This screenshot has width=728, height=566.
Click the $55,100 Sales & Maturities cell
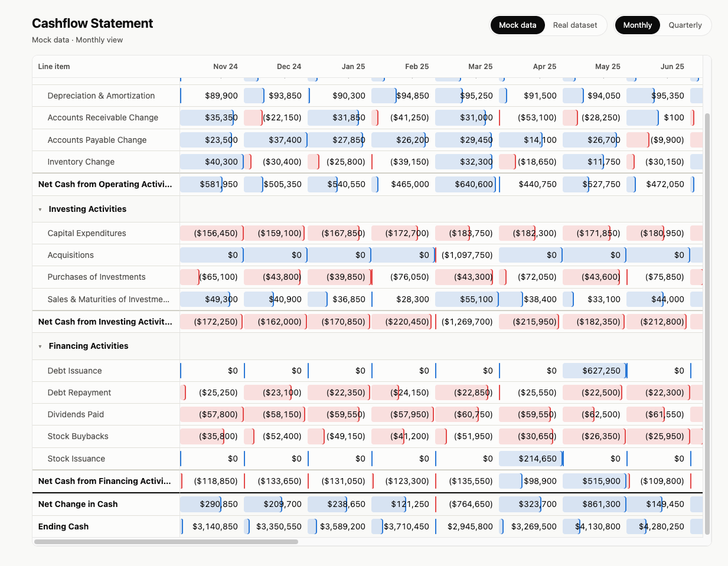click(466, 299)
